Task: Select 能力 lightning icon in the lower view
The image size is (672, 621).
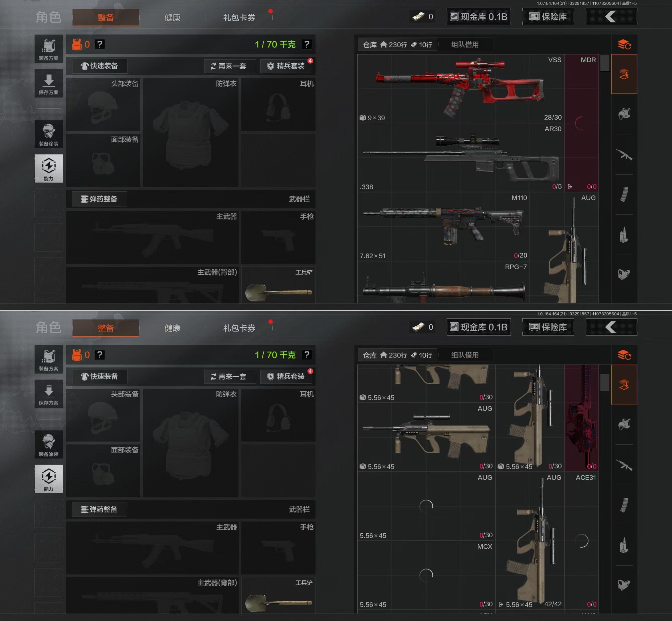Action: 49,479
